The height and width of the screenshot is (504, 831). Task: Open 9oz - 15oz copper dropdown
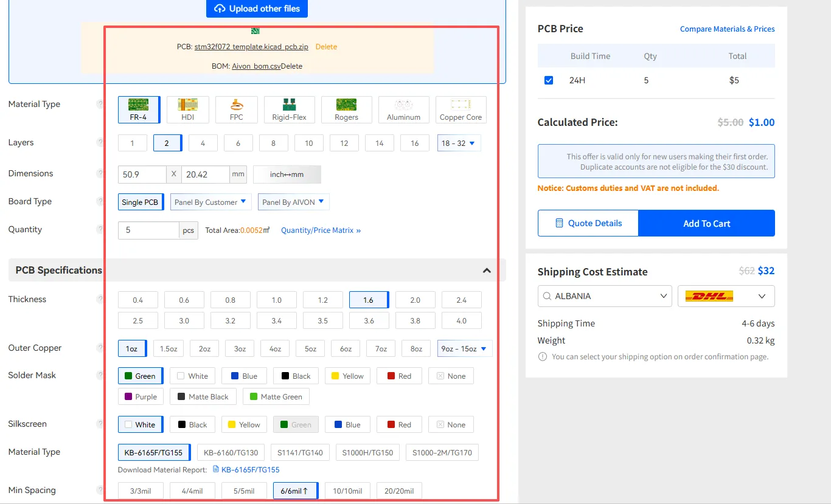pos(465,349)
